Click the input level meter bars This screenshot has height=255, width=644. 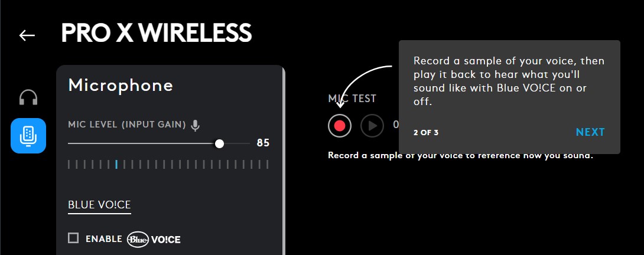pyautogui.click(x=168, y=164)
